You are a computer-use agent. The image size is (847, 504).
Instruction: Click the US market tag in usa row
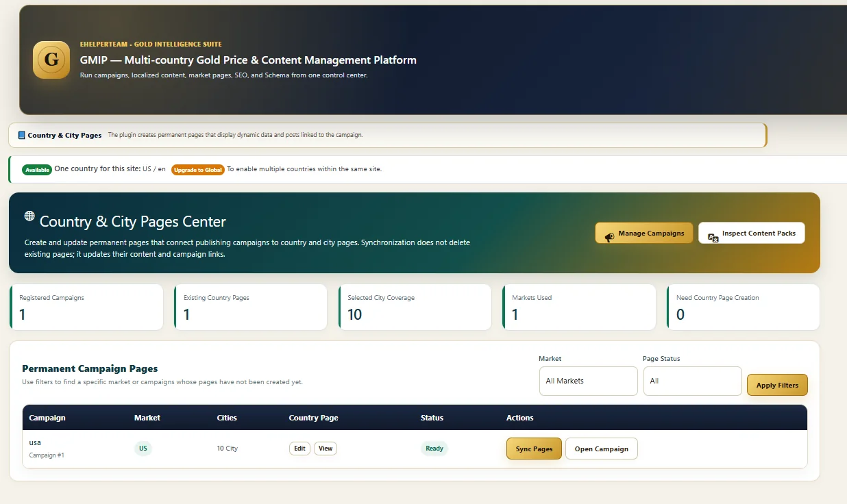(x=143, y=449)
